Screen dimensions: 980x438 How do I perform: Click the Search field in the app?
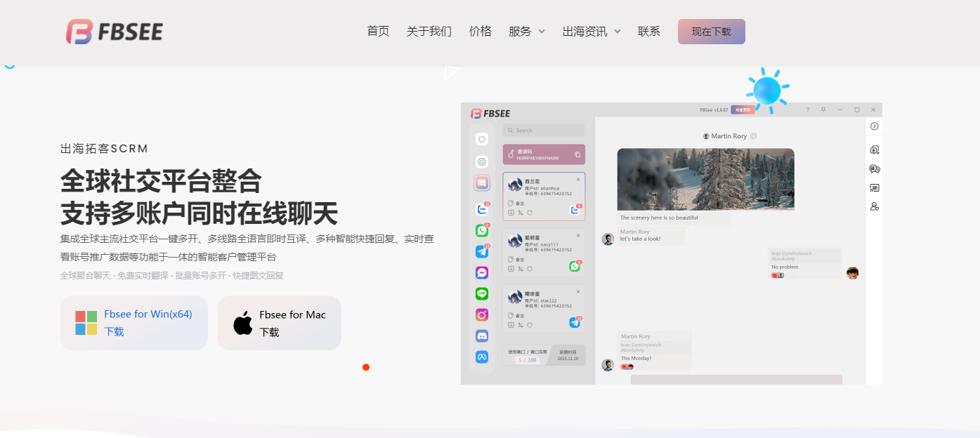544,131
